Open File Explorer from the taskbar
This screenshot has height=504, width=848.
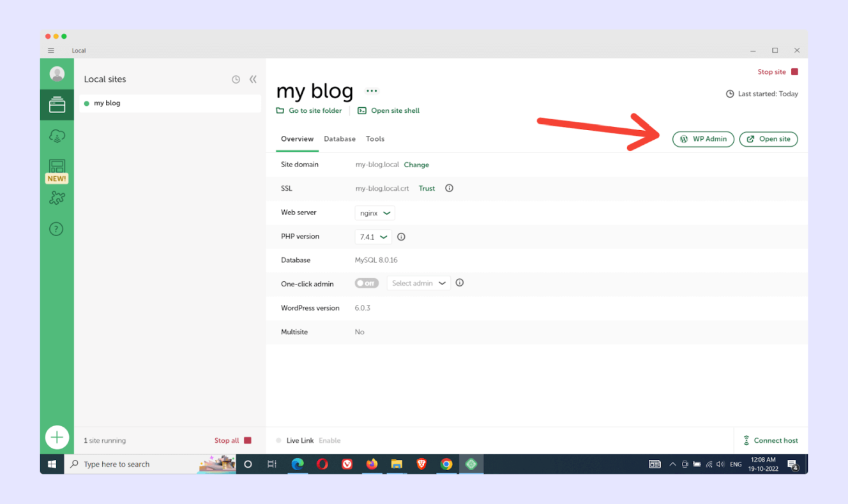[x=397, y=464]
